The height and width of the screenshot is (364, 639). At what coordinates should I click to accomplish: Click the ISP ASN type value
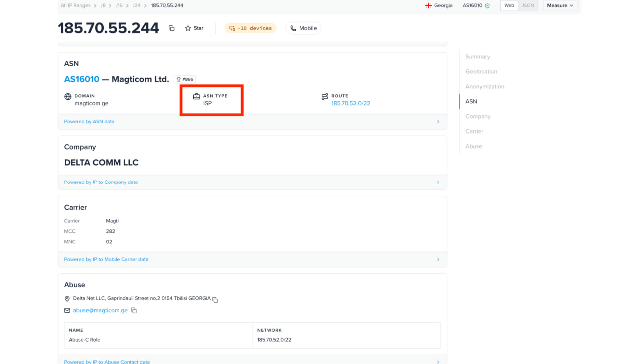[x=207, y=104]
